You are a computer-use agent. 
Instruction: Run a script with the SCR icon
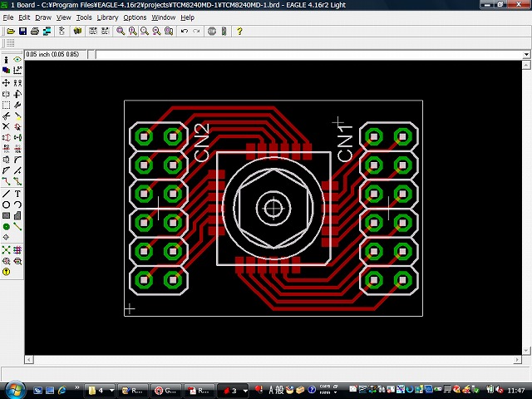pos(92,32)
